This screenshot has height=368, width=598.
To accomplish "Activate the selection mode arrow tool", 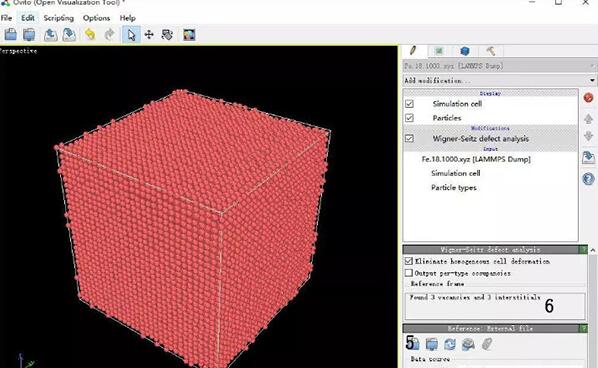I will pyautogui.click(x=131, y=35).
